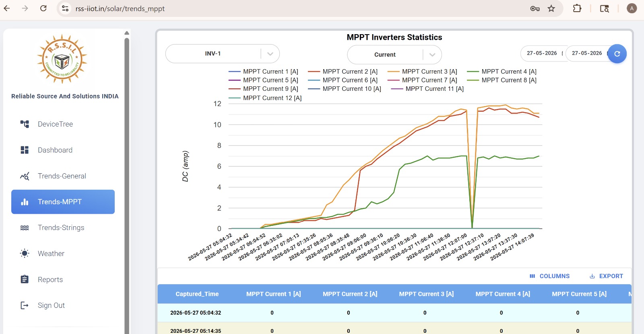Viewport: 644px width, 334px height.
Task: Sort by Captured_Time column header
Action: [197, 294]
